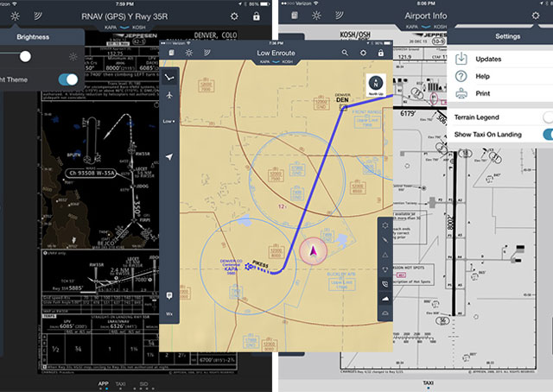Adjust the Brightness slider knob
Image resolution: width=553 pixels, height=392 pixels.
pos(25,56)
